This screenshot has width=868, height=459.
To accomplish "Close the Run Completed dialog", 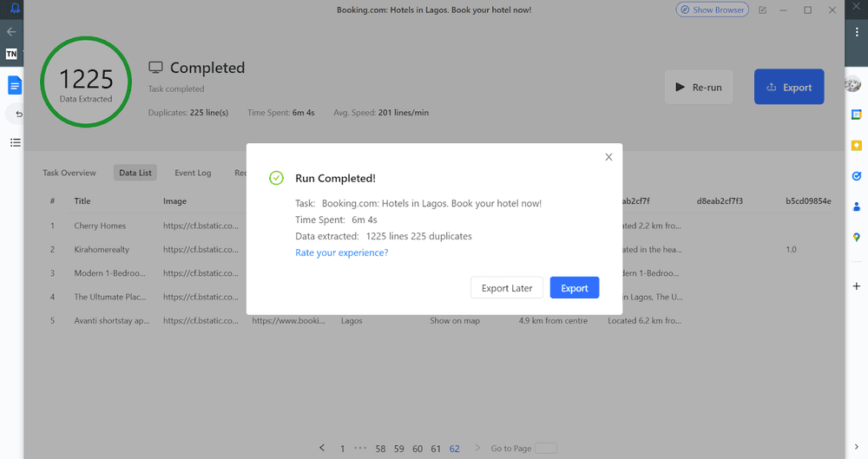I will tap(608, 157).
